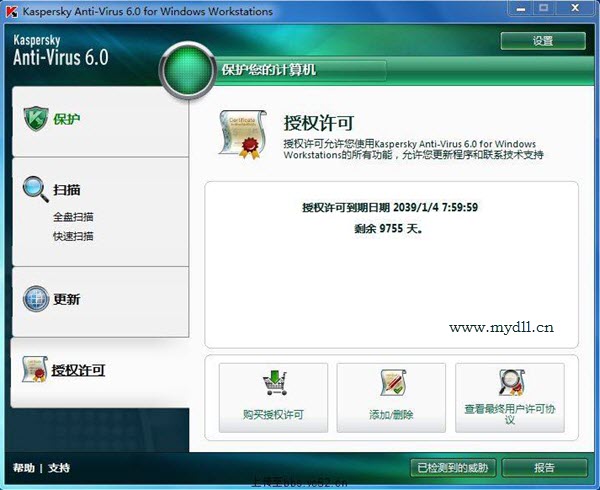The width and height of the screenshot is (600, 490).
Task: Open the 保护 section
Action: coord(100,121)
